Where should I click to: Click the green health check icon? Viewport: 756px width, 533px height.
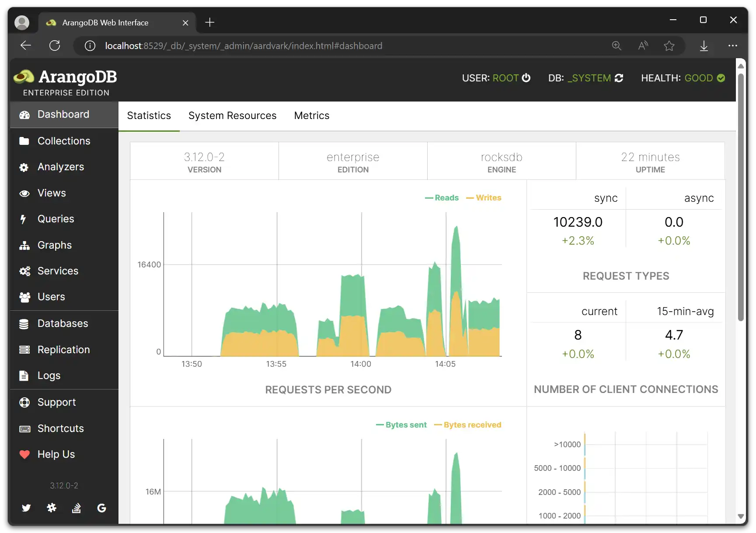tap(721, 78)
